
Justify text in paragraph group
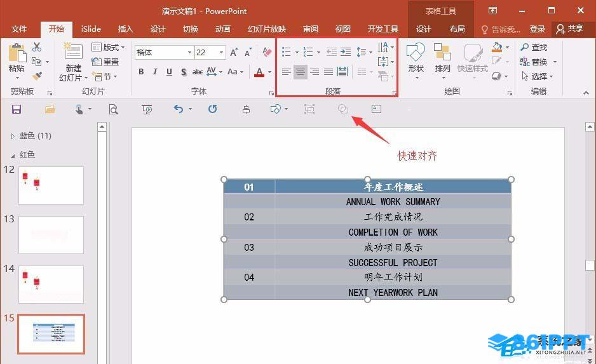[328, 71]
